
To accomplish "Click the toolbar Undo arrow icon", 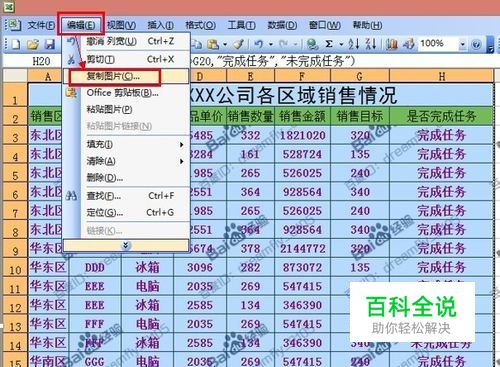I will pyautogui.click(x=259, y=44).
